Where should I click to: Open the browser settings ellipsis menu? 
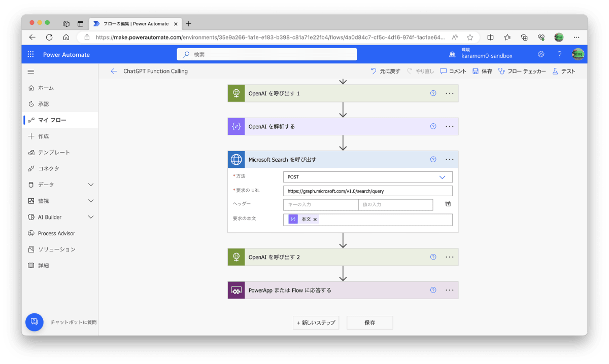click(577, 37)
